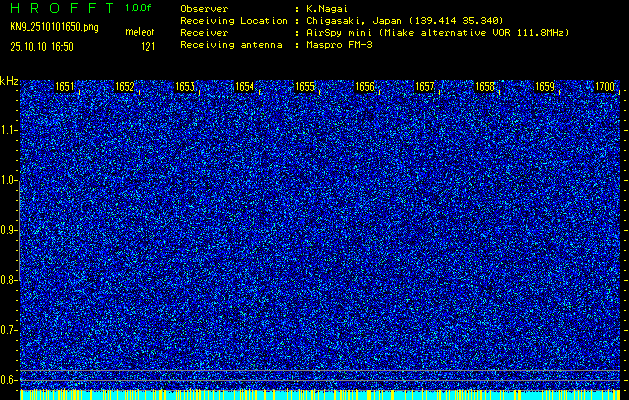This screenshot has height=400, width=629.
Task: Click the 25.10.10 16:50 timestamp
Action: click(47, 46)
